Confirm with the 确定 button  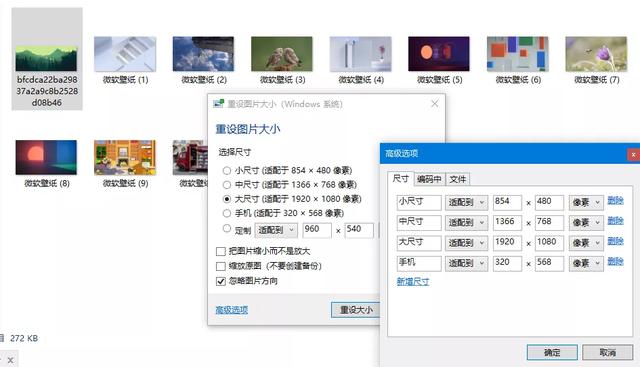click(552, 352)
